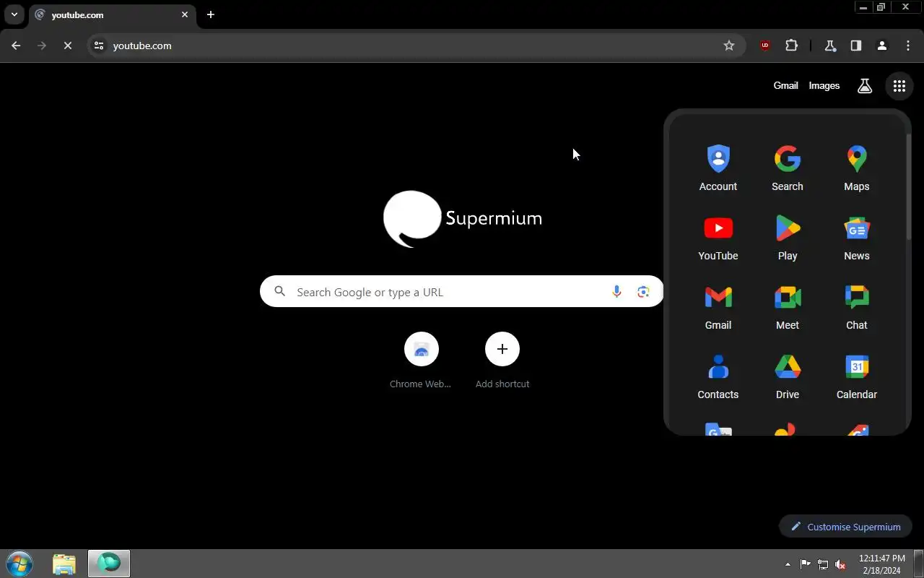Open network status tray icon

coord(823,564)
